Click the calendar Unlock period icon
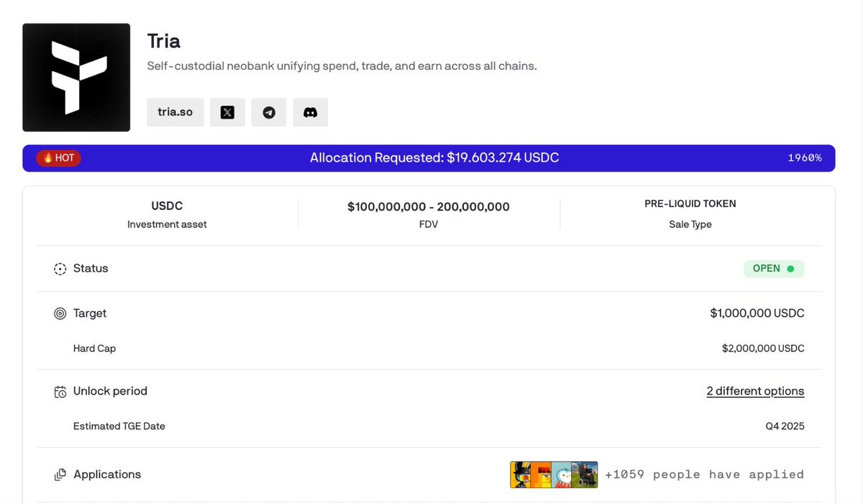The image size is (863, 504). [60, 392]
